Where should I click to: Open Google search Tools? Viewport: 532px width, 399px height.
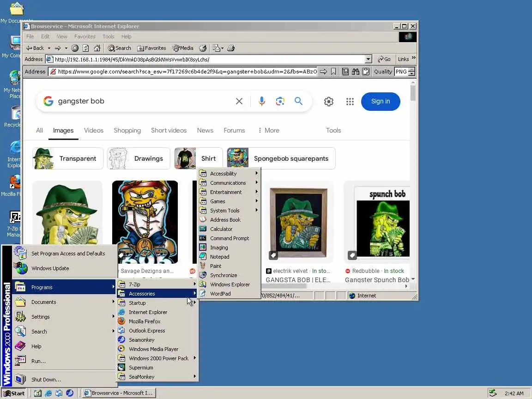(333, 130)
